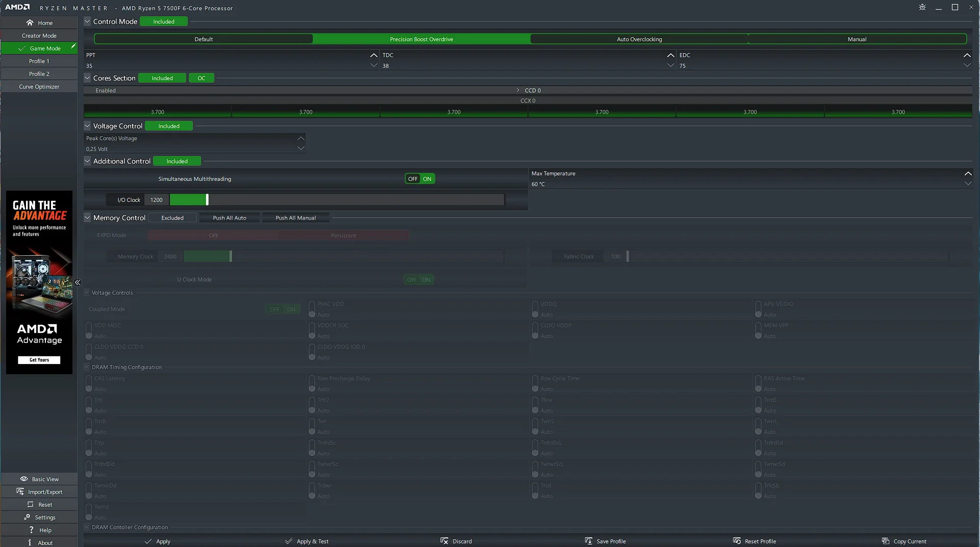Select Precision Boost Overdrive mode
The width and height of the screenshot is (980, 547).
(421, 39)
